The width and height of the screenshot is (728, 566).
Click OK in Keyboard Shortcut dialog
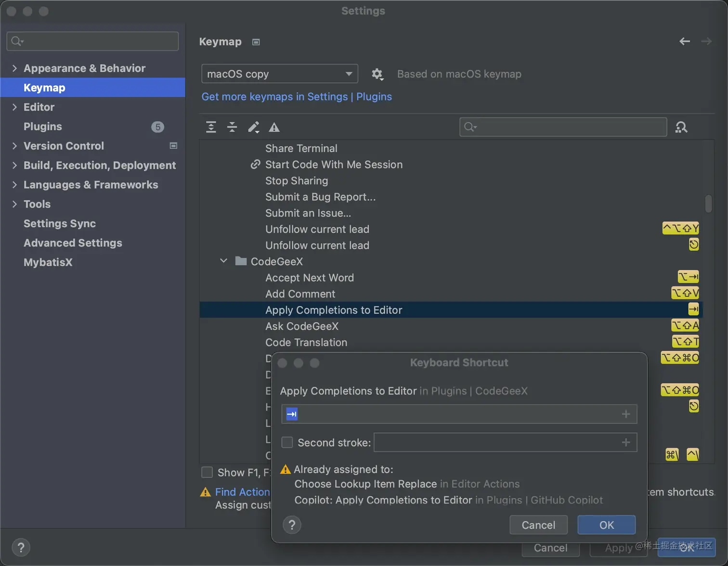tap(606, 525)
